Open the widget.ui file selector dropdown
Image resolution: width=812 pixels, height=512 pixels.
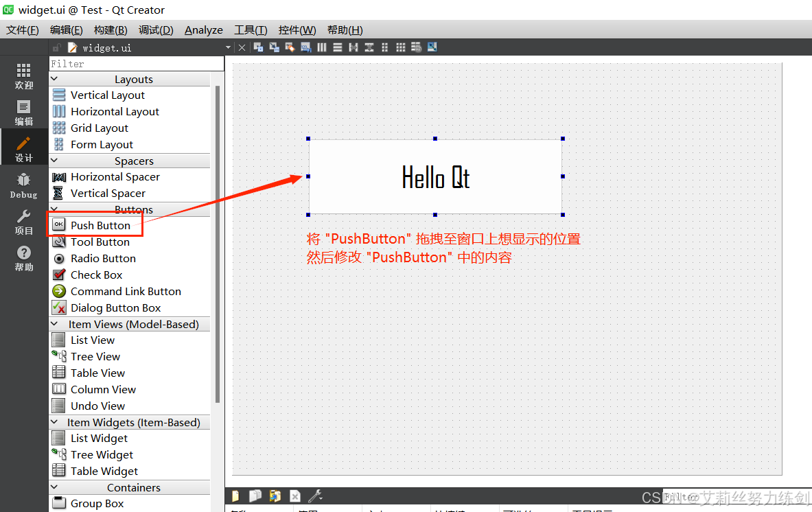click(x=228, y=47)
